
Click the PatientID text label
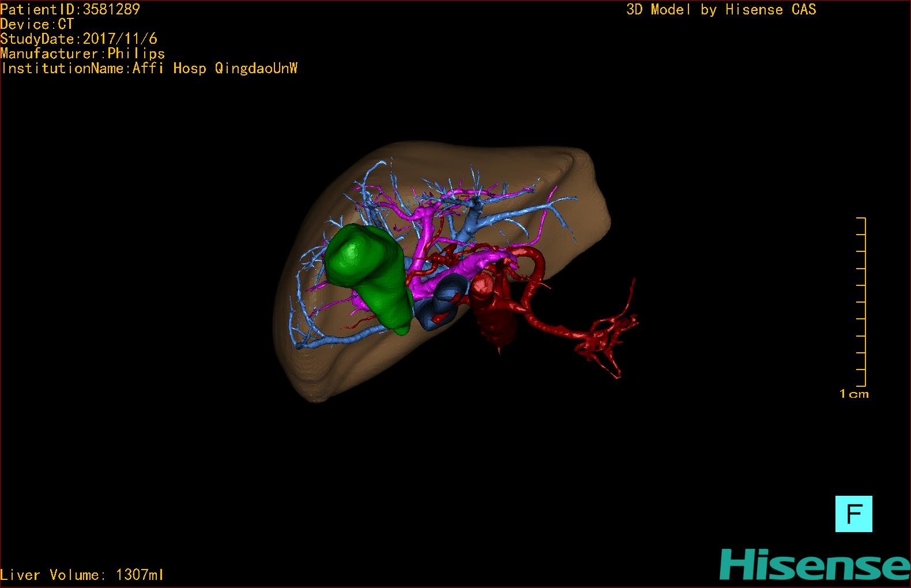(70, 9)
